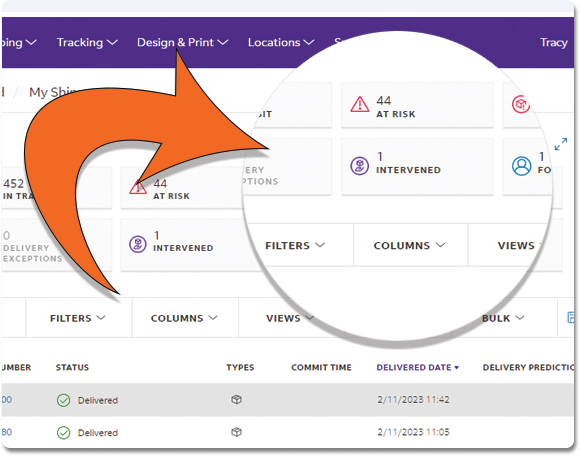This screenshot has width=580, height=456.
Task: Click the blue person icon tile
Action: tap(522, 166)
